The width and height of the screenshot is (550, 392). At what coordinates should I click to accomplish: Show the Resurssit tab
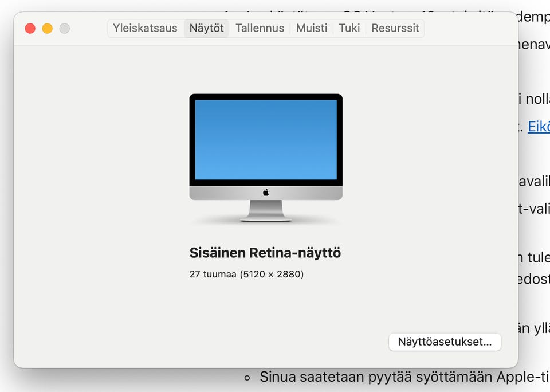(x=395, y=28)
